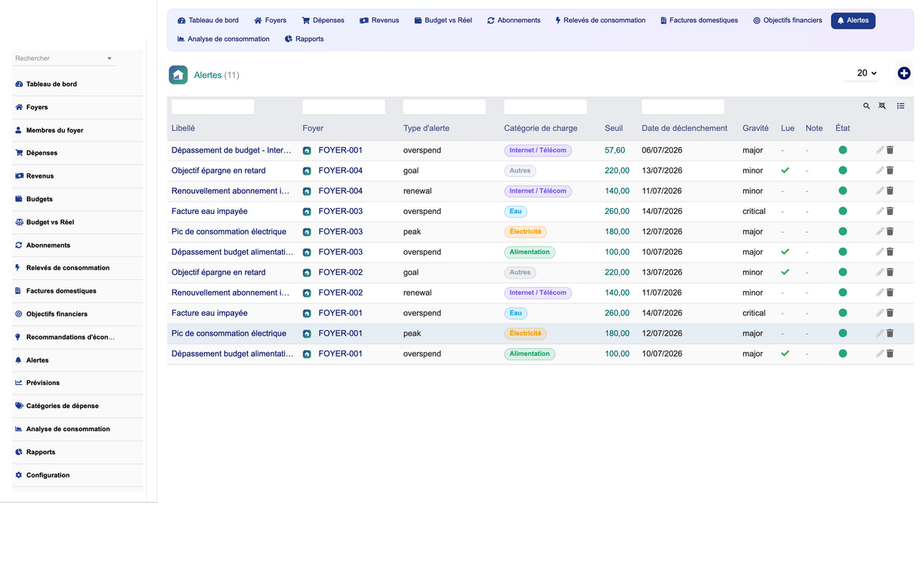Toggle Lue checkmark for 'Dépassement budget alimentati…' FOYER-001 row

click(785, 354)
